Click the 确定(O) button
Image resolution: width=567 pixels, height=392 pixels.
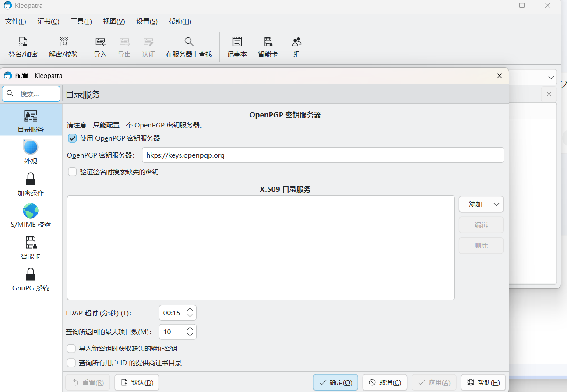coord(336,382)
